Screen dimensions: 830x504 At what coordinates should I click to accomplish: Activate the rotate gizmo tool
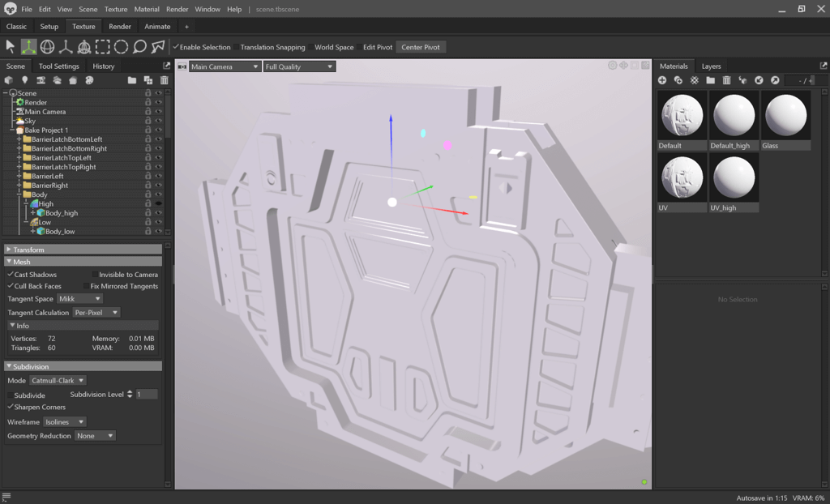tap(47, 47)
